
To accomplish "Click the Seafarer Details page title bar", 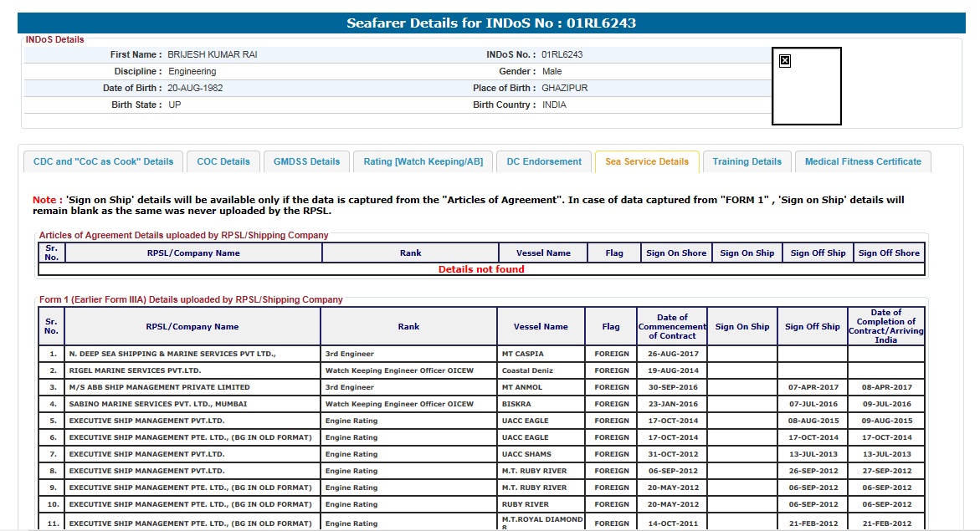I will tap(491, 23).
